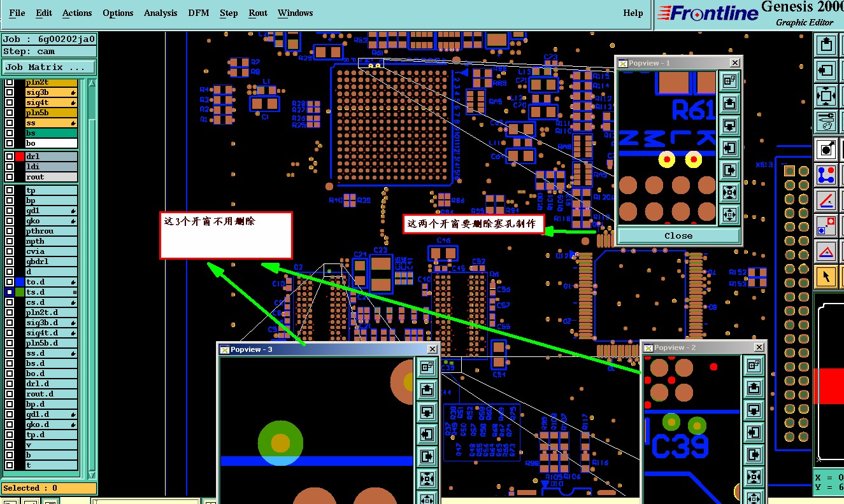Toggle the checkbox for layer ss
Viewport: 844px width, 504px height.
click(x=9, y=123)
